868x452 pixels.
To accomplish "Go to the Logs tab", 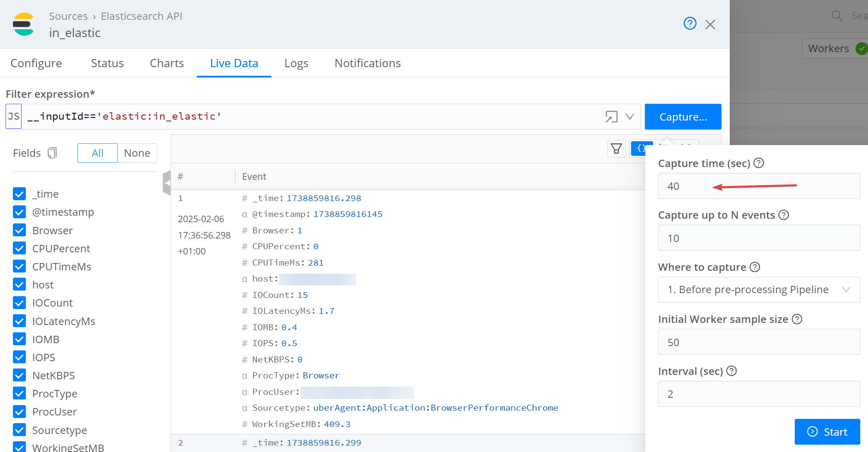I will click(296, 63).
